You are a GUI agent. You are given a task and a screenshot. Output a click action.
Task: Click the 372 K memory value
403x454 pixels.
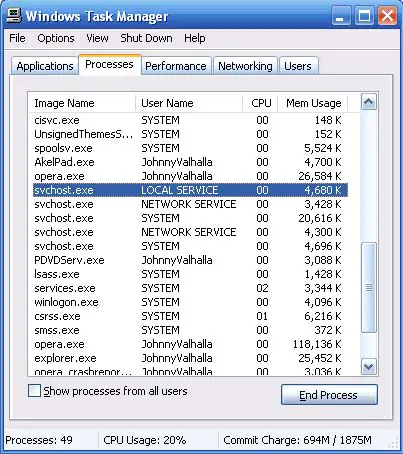click(x=328, y=330)
